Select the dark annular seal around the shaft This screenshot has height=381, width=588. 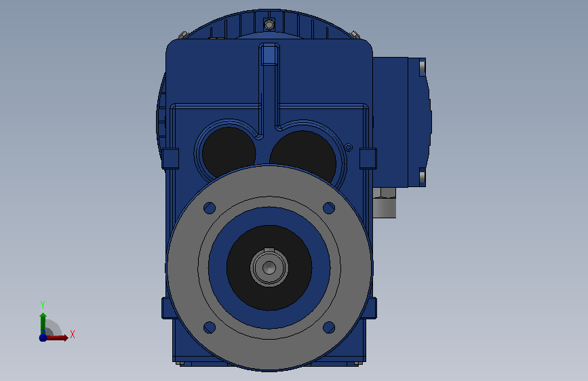click(x=240, y=268)
